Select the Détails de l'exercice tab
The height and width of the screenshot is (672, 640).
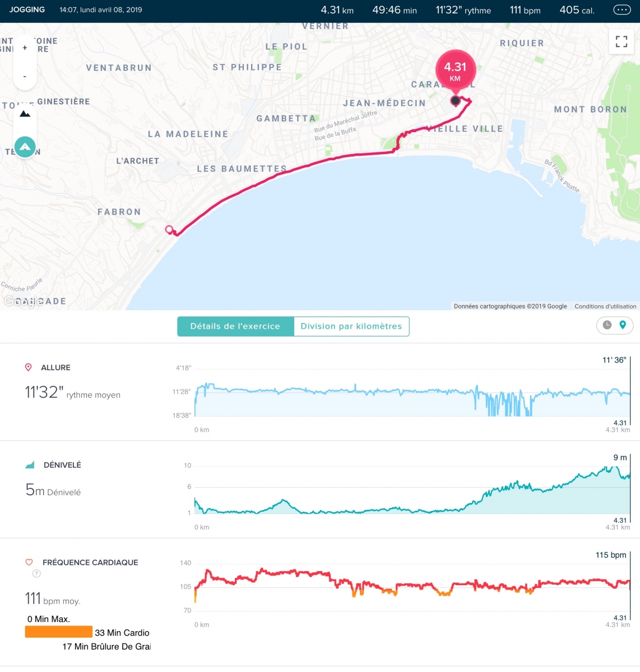[235, 326]
